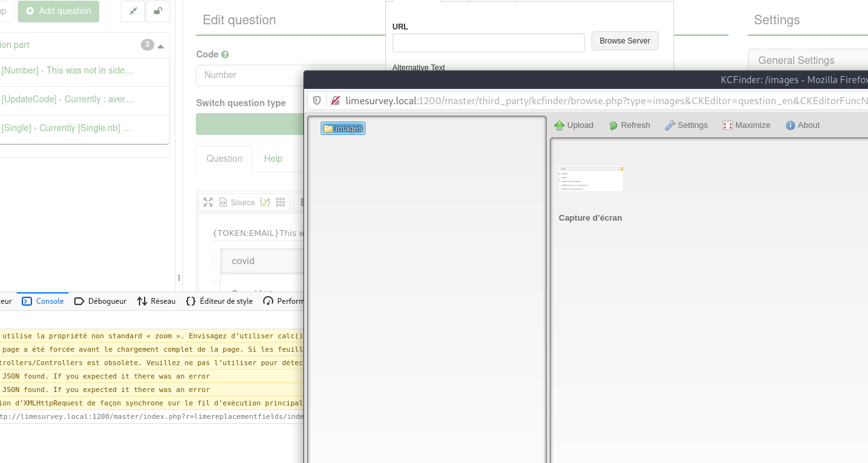Click the Browse Server button
Viewport: 868px width, 463px height.
coord(624,41)
